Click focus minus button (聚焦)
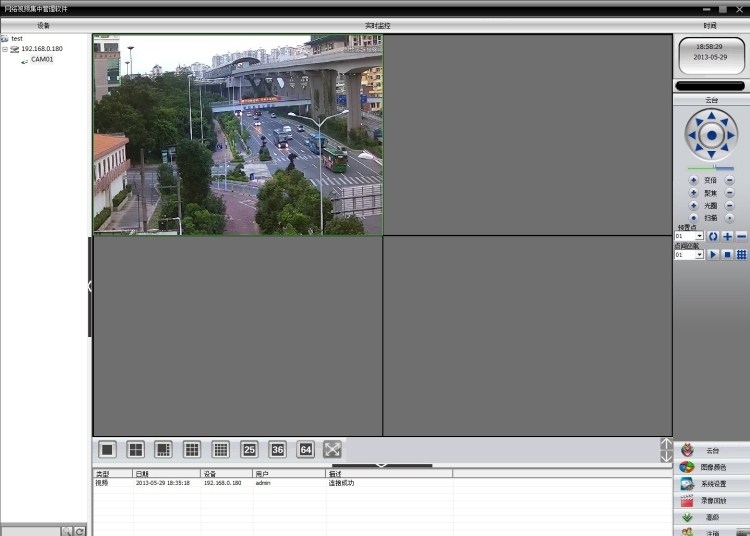This screenshot has width=750, height=536. [x=729, y=192]
